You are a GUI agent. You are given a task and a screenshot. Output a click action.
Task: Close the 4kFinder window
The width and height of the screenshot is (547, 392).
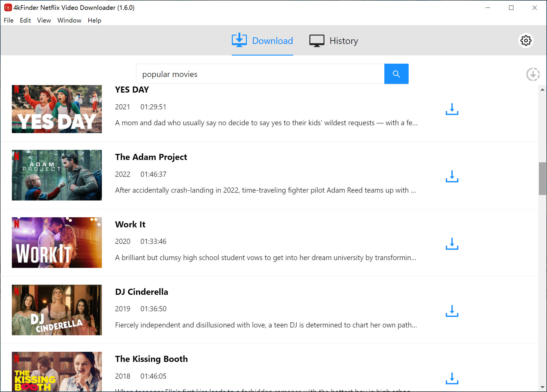click(535, 8)
